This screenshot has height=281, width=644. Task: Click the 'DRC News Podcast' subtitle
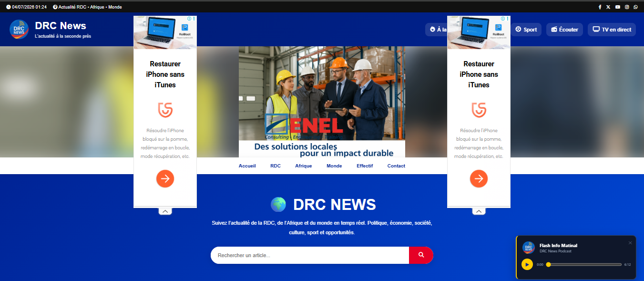click(x=555, y=251)
